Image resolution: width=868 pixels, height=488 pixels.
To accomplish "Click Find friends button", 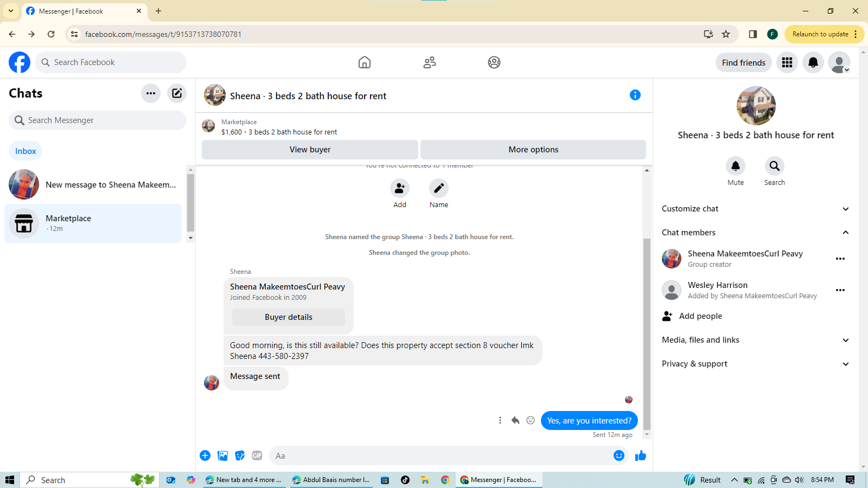I will (744, 62).
